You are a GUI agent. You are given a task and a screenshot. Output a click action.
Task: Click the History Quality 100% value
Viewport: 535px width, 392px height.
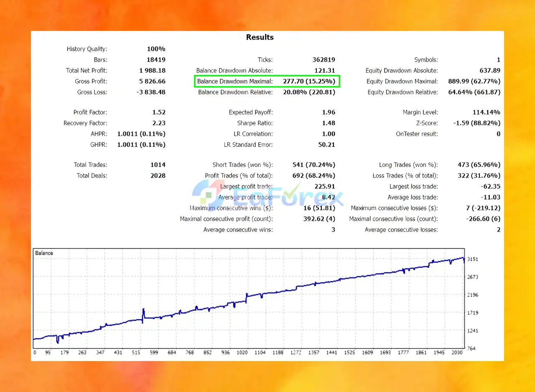156,49
